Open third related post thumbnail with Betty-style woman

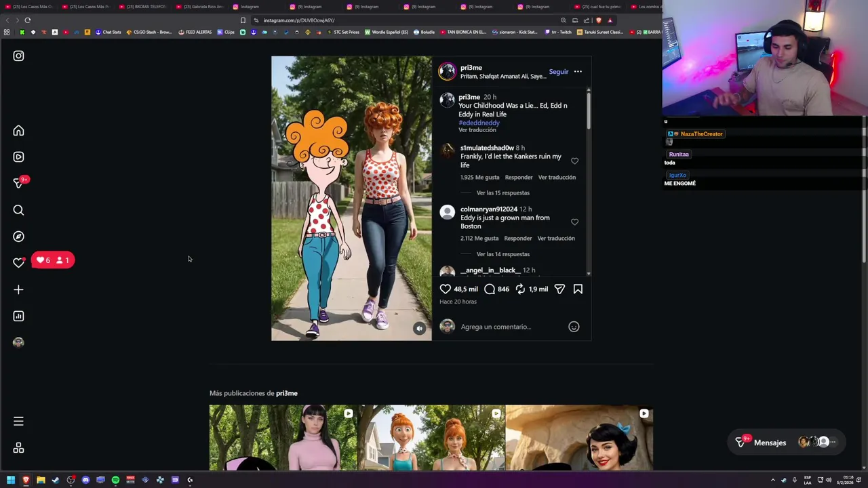point(579,438)
